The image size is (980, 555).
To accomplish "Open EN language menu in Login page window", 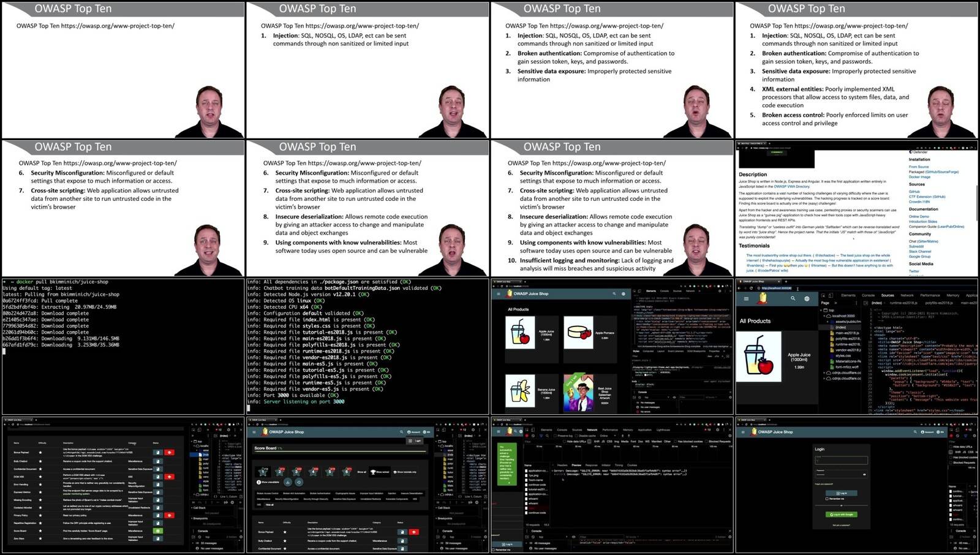I will point(940,432).
